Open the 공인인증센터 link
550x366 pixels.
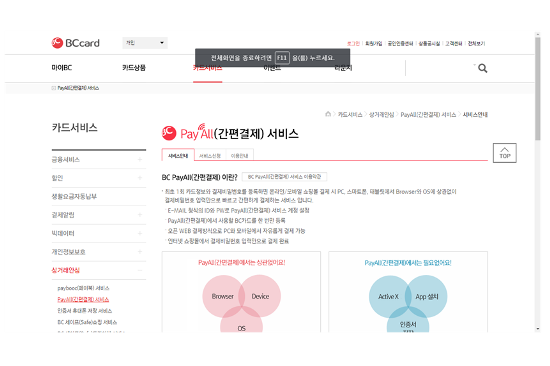coord(400,44)
